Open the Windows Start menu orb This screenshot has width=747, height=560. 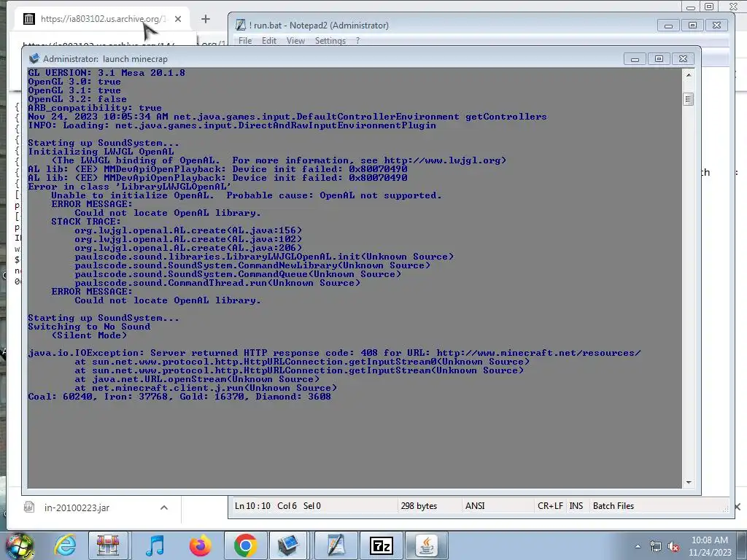tap(19, 545)
